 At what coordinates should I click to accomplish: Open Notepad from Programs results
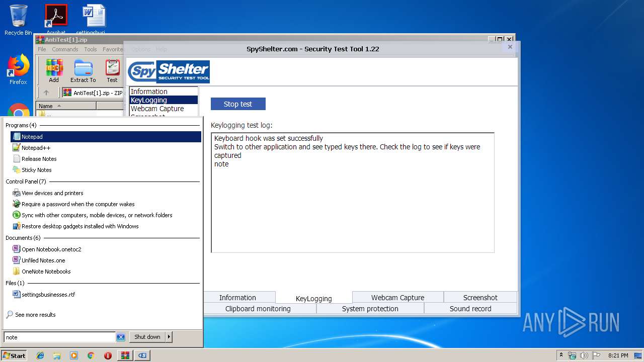pyautogui.click(x=106, y=137)
